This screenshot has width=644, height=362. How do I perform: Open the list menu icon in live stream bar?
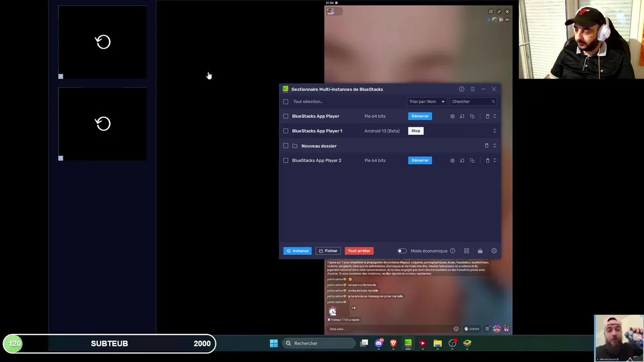click(487, 329)
